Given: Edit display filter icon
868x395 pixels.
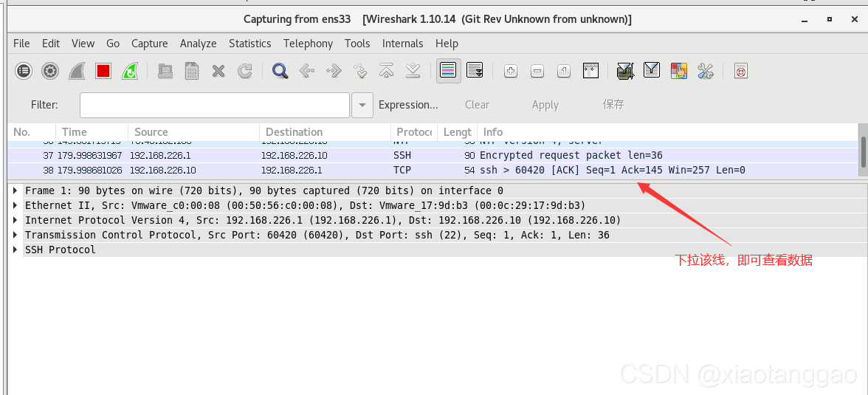Looking at the screenshot, I should click(x=652, y=70).
